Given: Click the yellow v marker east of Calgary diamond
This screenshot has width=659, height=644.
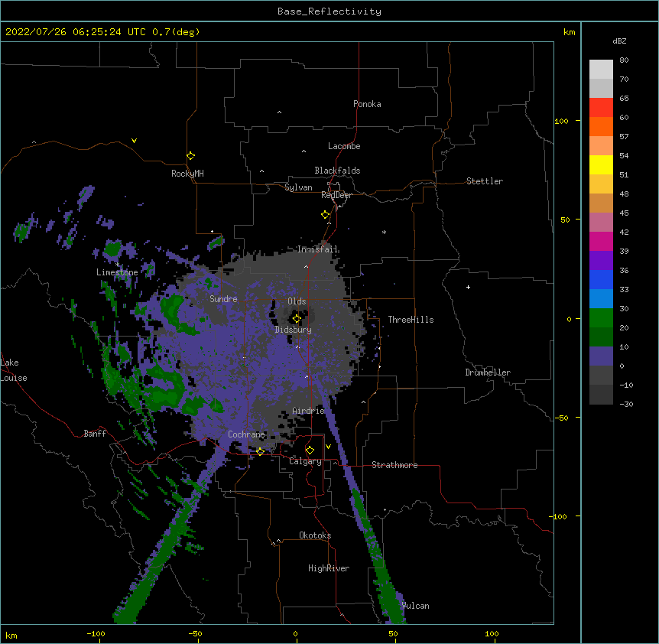Looking at the screenshot, I should pos(328,447).
